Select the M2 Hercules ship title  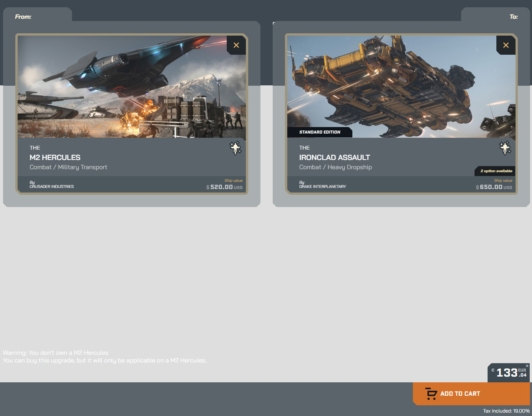(55, 158)
